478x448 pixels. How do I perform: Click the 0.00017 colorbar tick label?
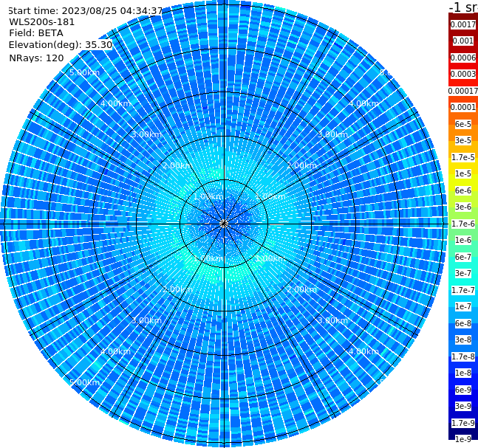463,91
